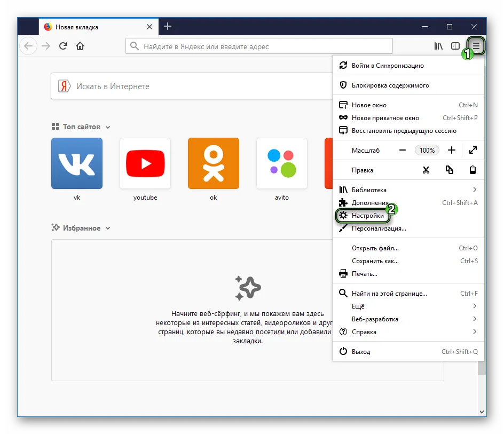Image resolution: width=504 pixels, height=434 pixels.
Task: Choose Новое окно menu item
Action: coord(408,105)
